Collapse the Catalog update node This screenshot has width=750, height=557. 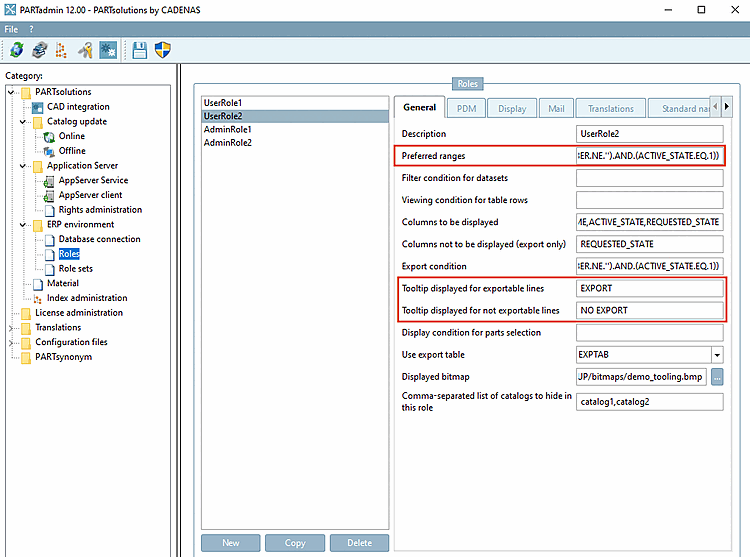tap(22, 122)
